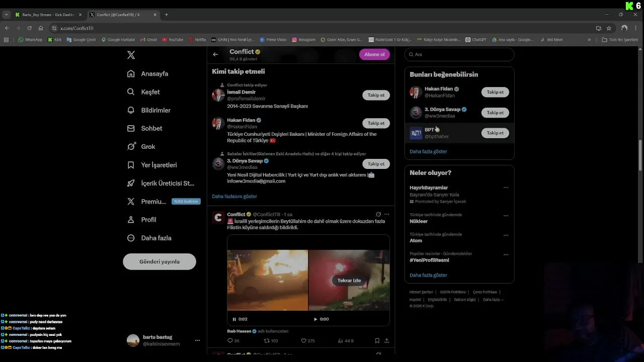Play the second video at 0:00
This screenshot has width=644, height=362.
tap(315, 319)
